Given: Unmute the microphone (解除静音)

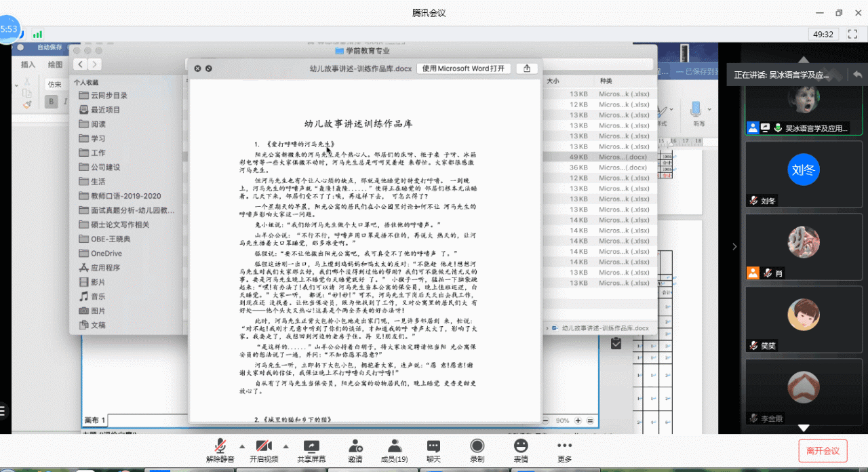Looking at the screenshot, I should coord(220,450).
